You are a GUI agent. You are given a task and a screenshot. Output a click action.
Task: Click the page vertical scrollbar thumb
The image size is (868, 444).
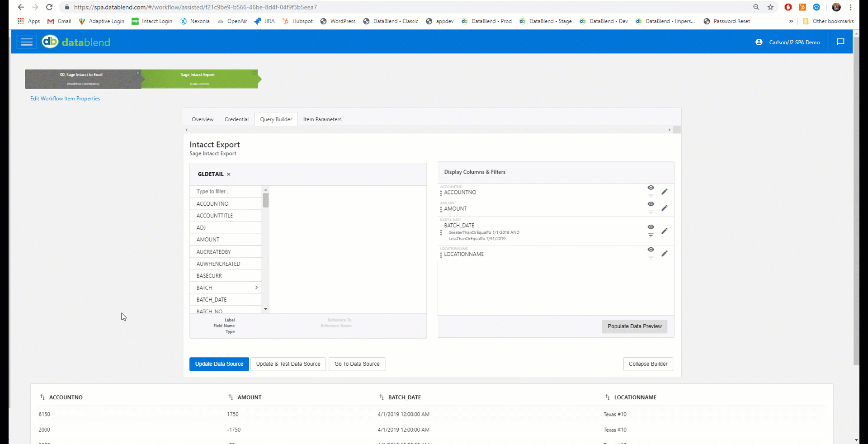pyautogui.click(x=856, y=201)
